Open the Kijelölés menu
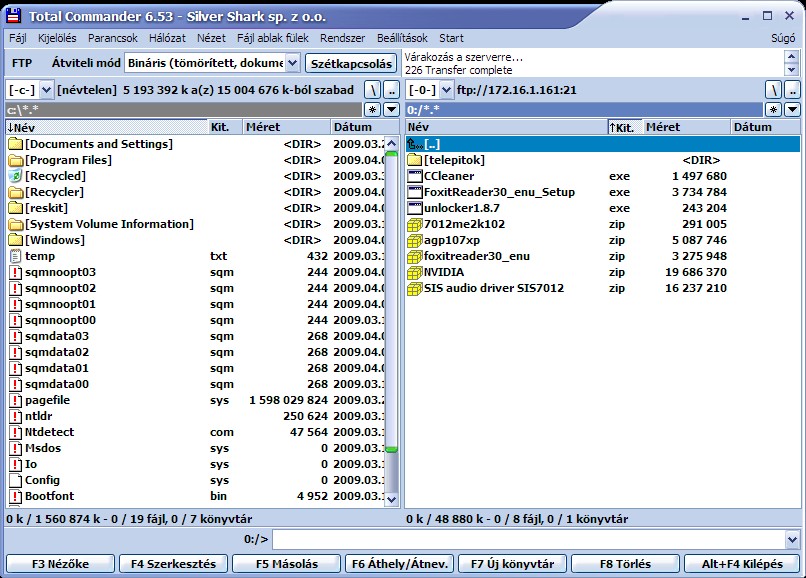The width and height of the screenshot is (806, 578). [x=57, y=38]
